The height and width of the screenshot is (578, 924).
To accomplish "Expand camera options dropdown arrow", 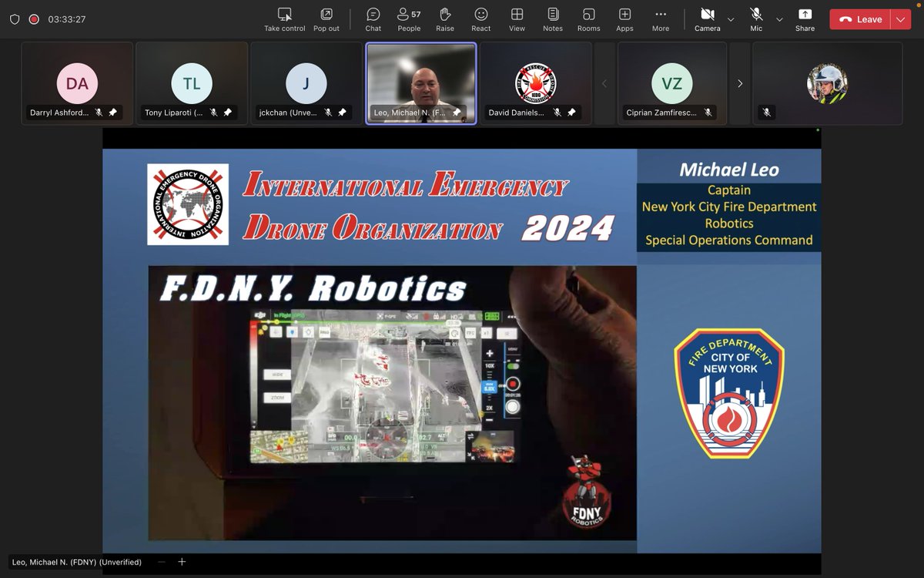I will [x=731, y=19].
